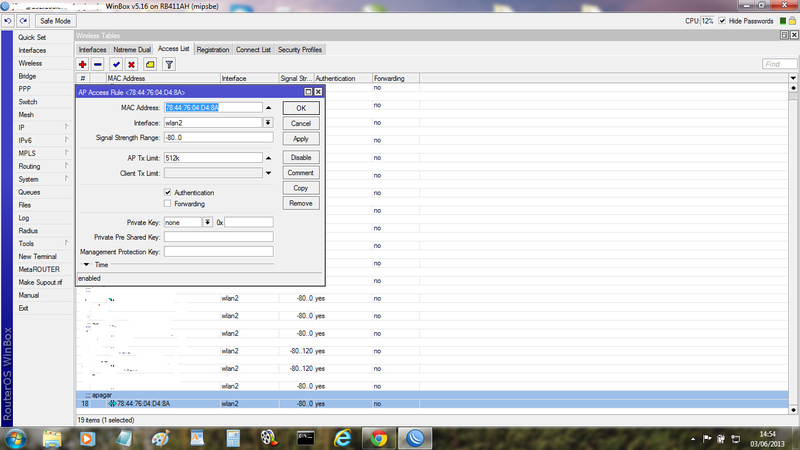Expand Client Tx Limit field arrow
Viewport: 800px width, 450px height.
[268, 173]
